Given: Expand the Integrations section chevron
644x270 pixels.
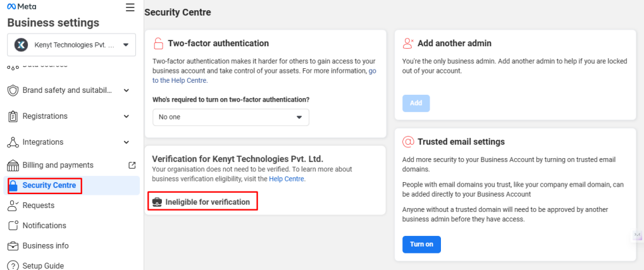Looking at the screenshot, I should point(127,142).
